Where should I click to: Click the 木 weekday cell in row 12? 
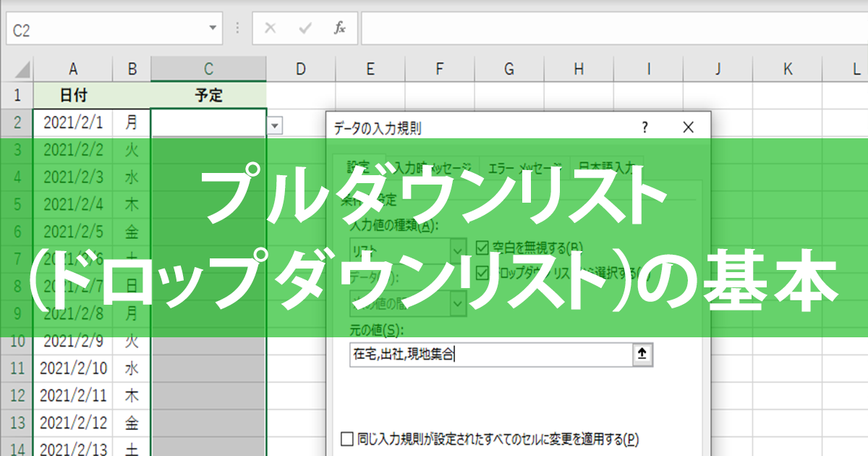pos(132,396)
